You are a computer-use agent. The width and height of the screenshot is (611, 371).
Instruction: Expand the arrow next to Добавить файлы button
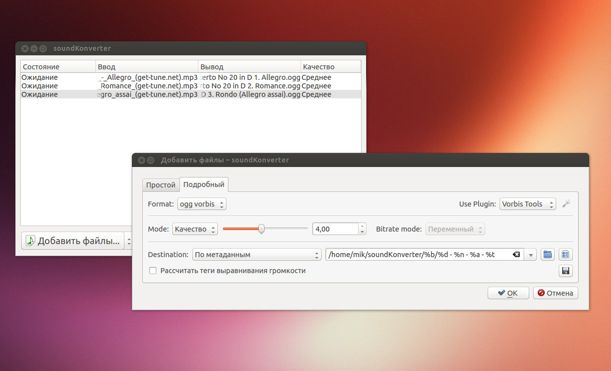(x=129, y=241)
